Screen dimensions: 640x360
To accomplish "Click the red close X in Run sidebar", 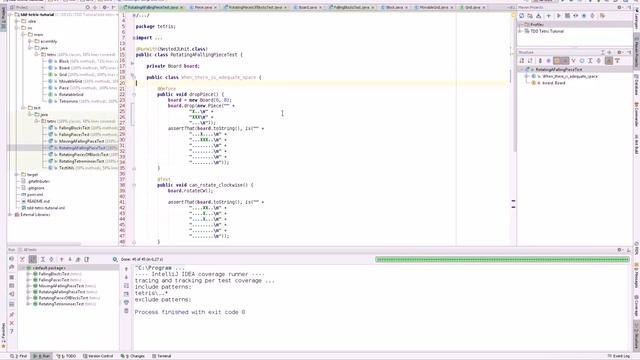I will (x=11, y=323).
